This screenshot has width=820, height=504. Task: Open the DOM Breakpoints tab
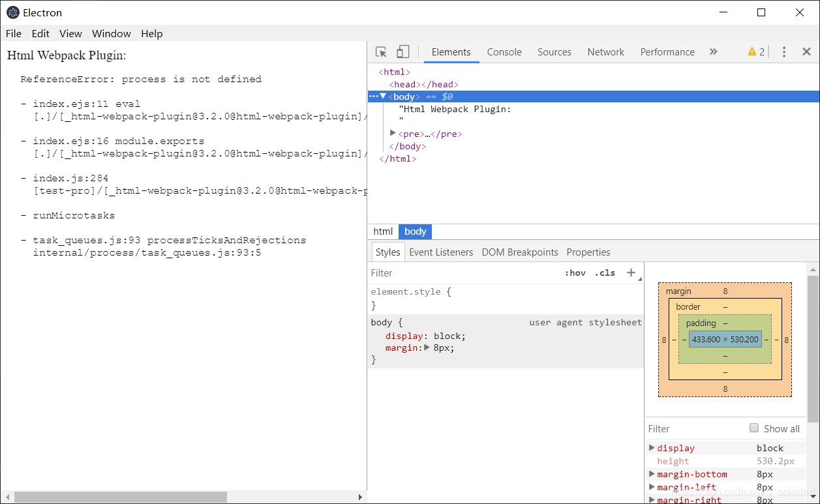click(x=520, y=252)
